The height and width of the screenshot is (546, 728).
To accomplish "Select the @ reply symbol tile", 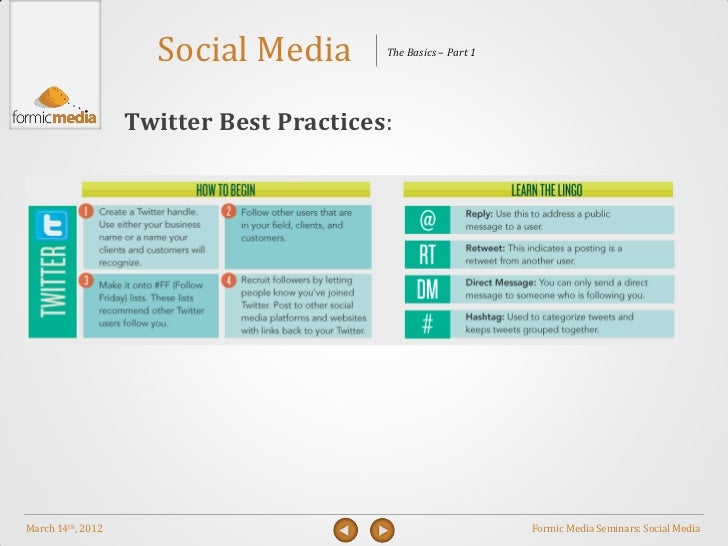I will (x=427, y=220).
